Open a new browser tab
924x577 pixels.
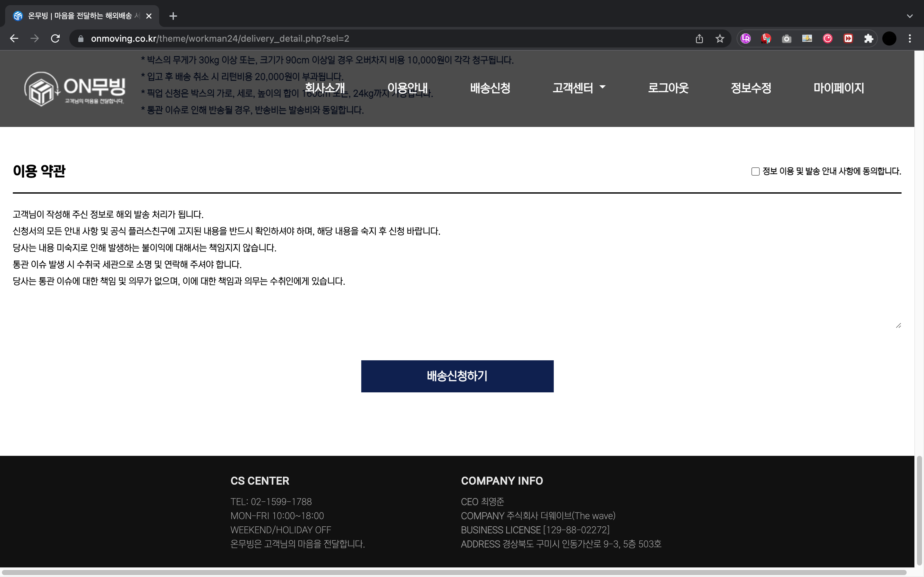point(173,16)
